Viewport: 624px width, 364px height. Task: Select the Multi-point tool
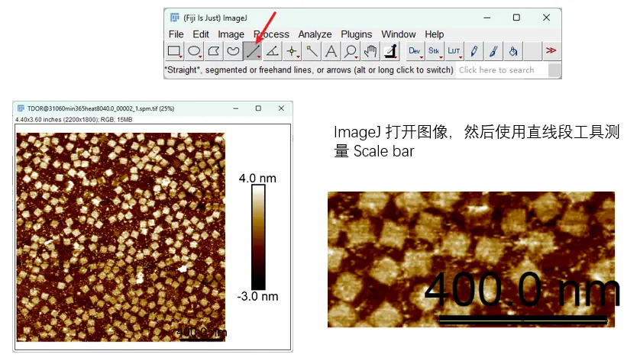(292, 51)
